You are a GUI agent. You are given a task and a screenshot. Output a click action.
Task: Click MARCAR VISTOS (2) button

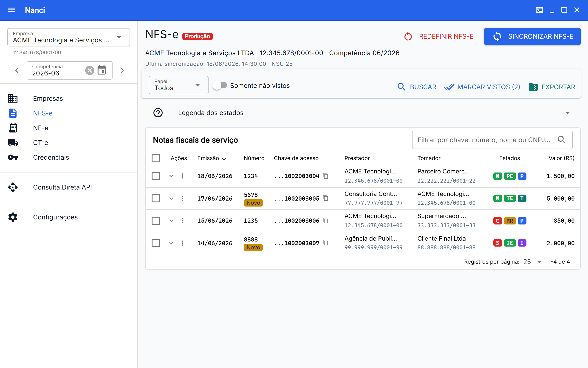pos(482,87)
